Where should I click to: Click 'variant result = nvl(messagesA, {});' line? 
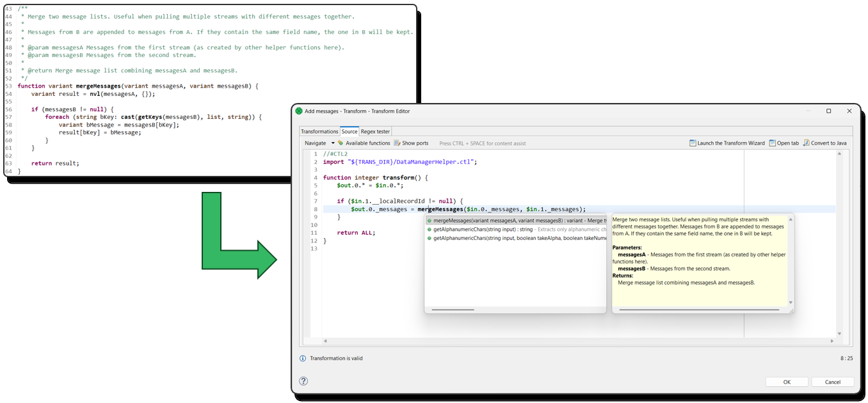pos(93,94)
